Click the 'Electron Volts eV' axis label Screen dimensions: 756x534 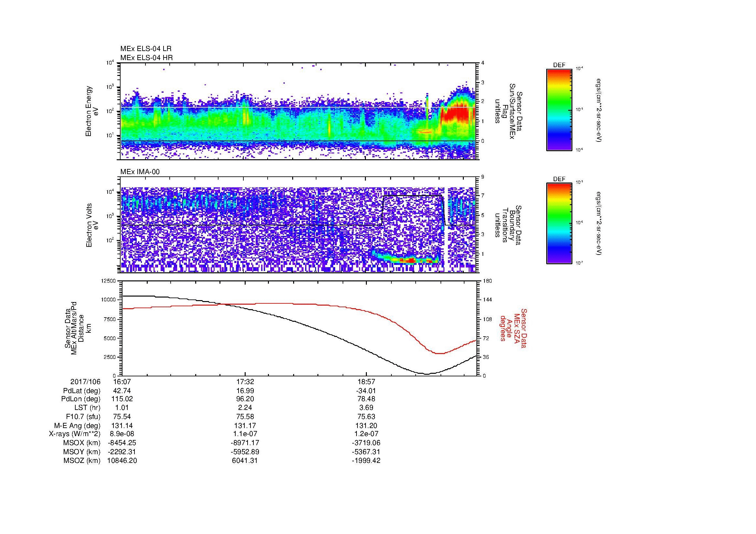(x=92, y=225)
